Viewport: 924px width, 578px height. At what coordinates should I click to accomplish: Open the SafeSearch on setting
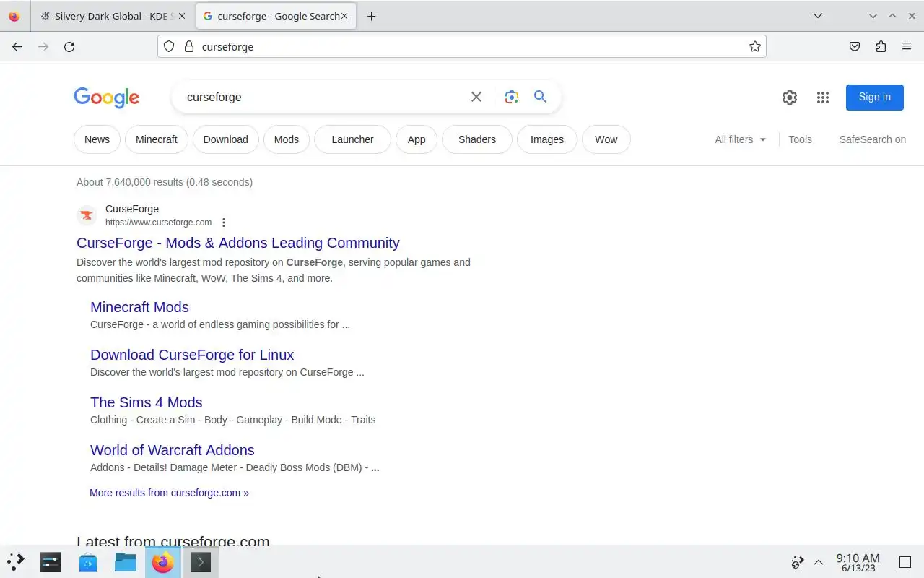872,139
